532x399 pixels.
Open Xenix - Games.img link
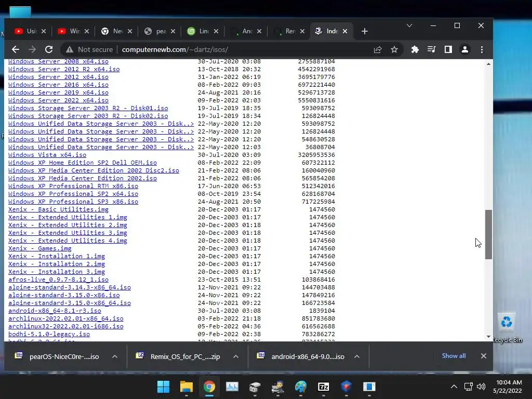(x=39, y=249)
